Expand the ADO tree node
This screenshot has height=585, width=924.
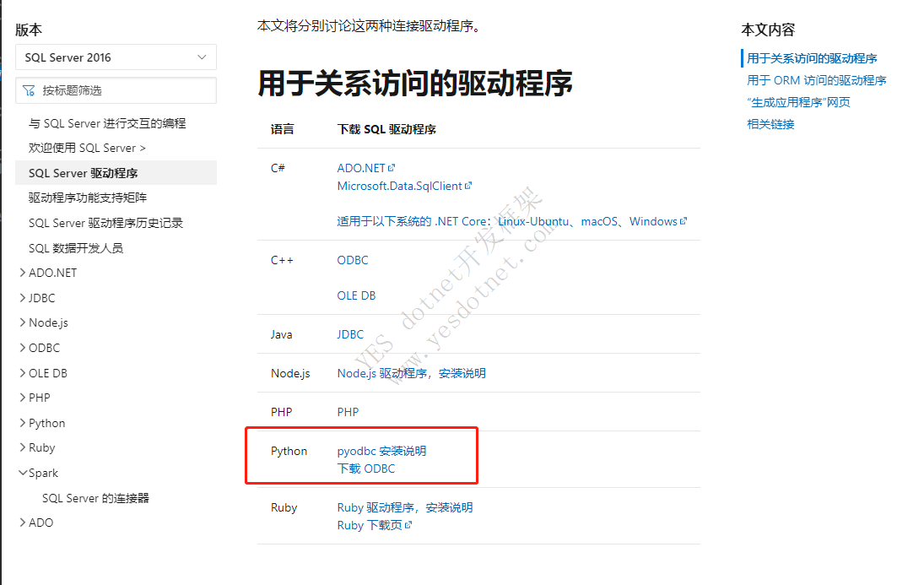pyautogui.click(x=23, y=523)
